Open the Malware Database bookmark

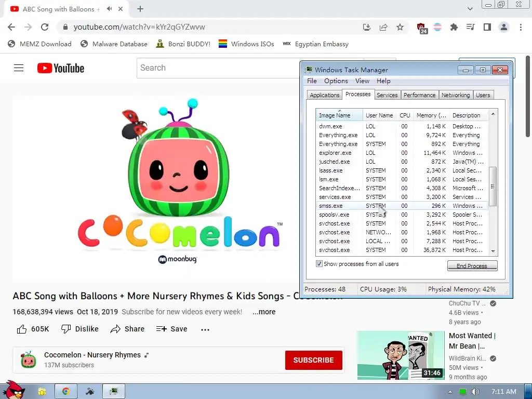(x=114, y=44)
